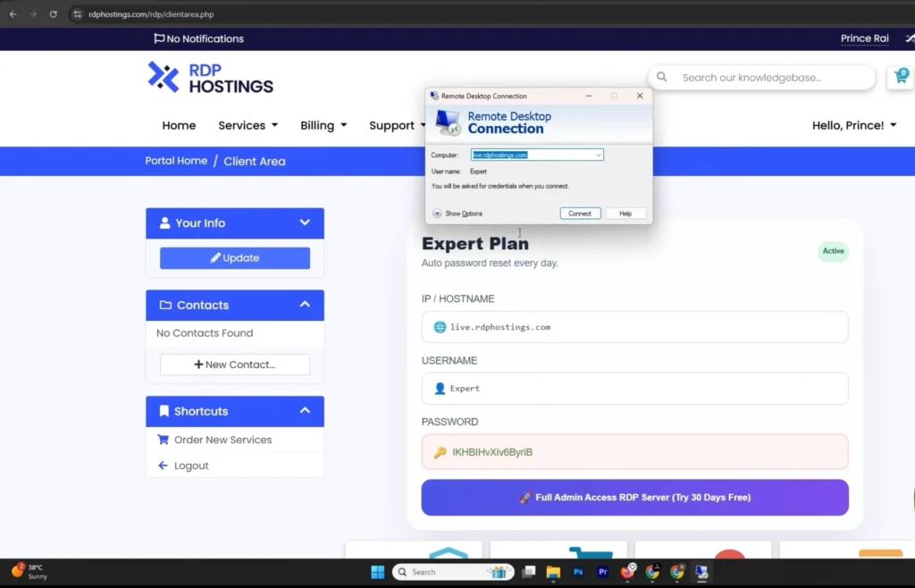Screen dimensions: 915x588
Task: Click the cart icon beside Order New Services
Action: point(163,440)
